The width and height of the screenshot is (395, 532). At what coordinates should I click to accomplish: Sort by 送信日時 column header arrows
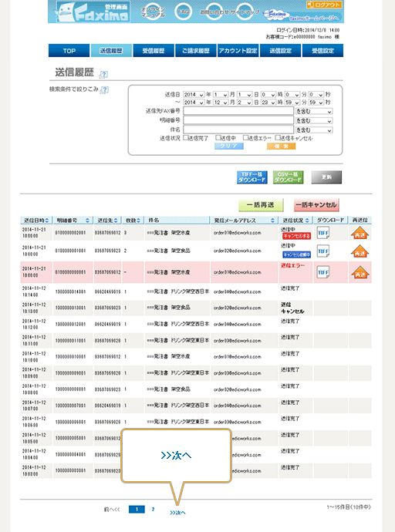tap(47, 221)
